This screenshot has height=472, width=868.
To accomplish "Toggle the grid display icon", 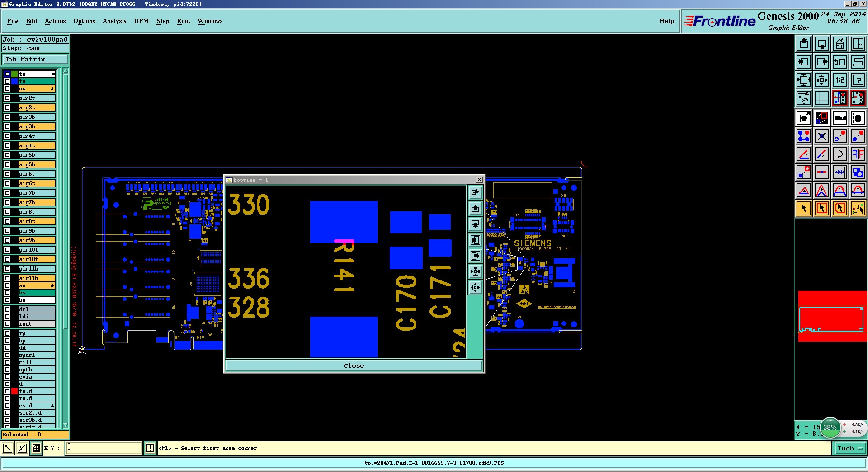I will click(822, 98).
